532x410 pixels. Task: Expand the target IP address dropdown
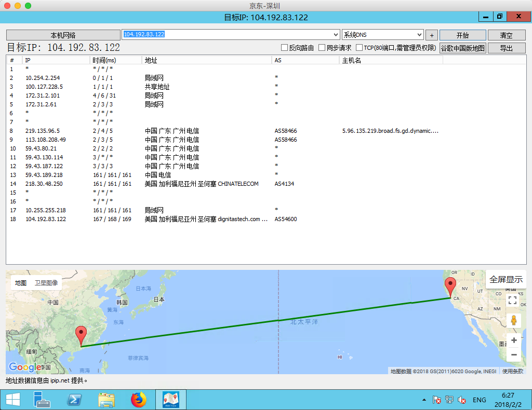[x=336, y=35]
